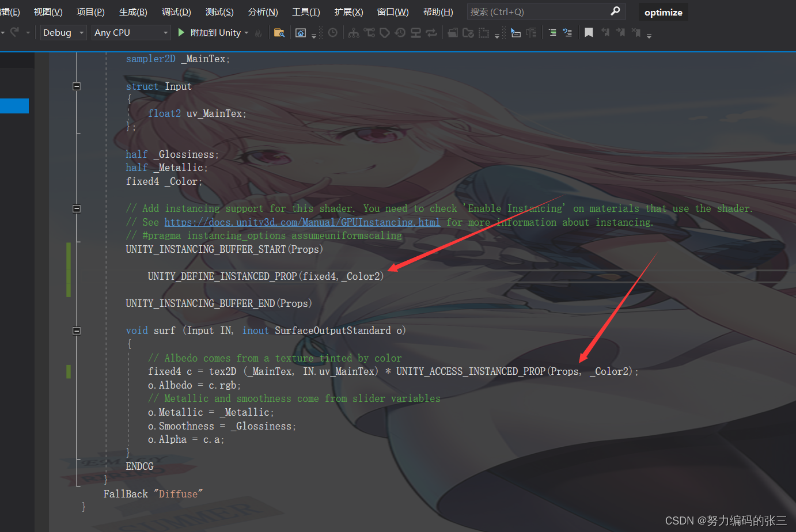
Task: Open the Find in Files toolbar icon
Action: click(x=279, y=33)
